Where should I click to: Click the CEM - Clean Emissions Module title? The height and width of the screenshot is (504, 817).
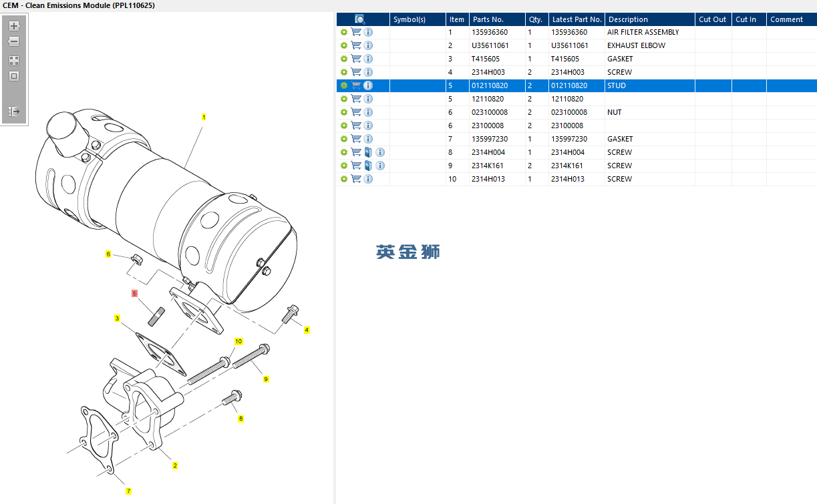[79, 5]
